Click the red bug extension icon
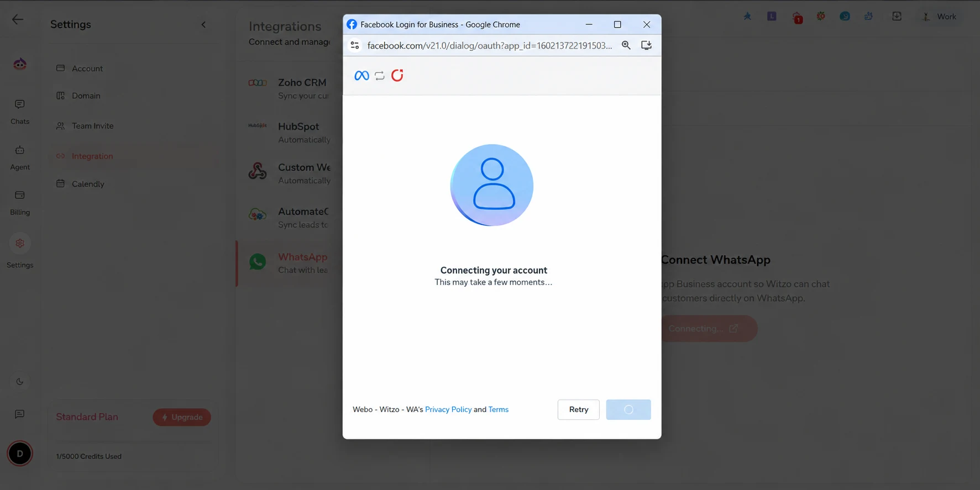 (x=821, y=17)
